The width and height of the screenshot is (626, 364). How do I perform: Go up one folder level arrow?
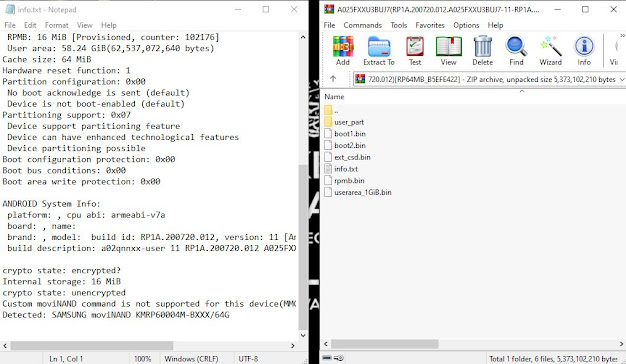coord(333,79)
